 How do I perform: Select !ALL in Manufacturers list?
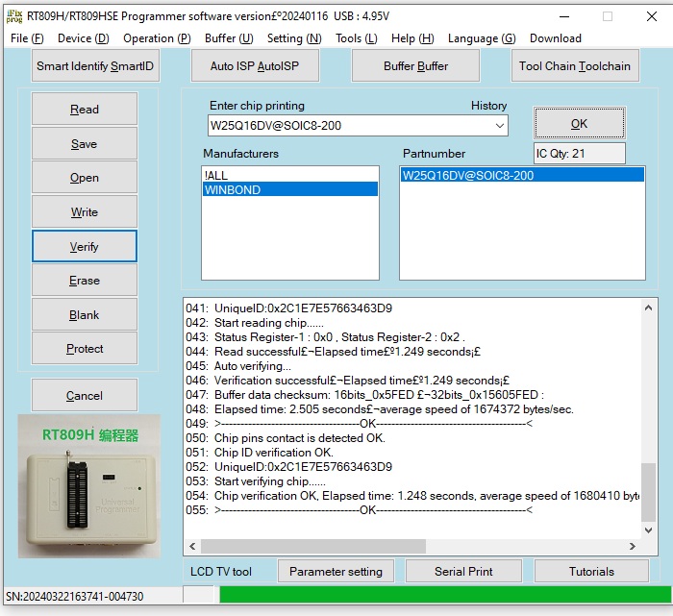click(x=290, y=176)
